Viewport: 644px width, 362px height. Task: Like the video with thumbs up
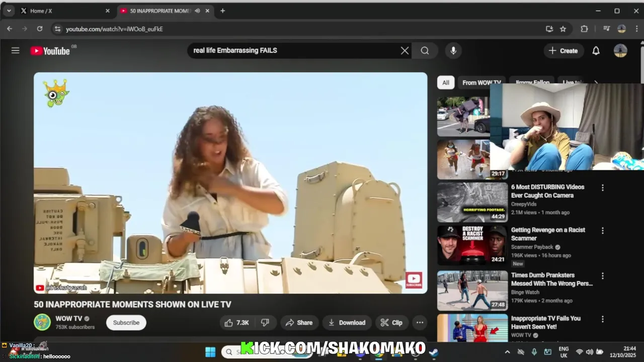pyautogui.click(x=237, y=323)
